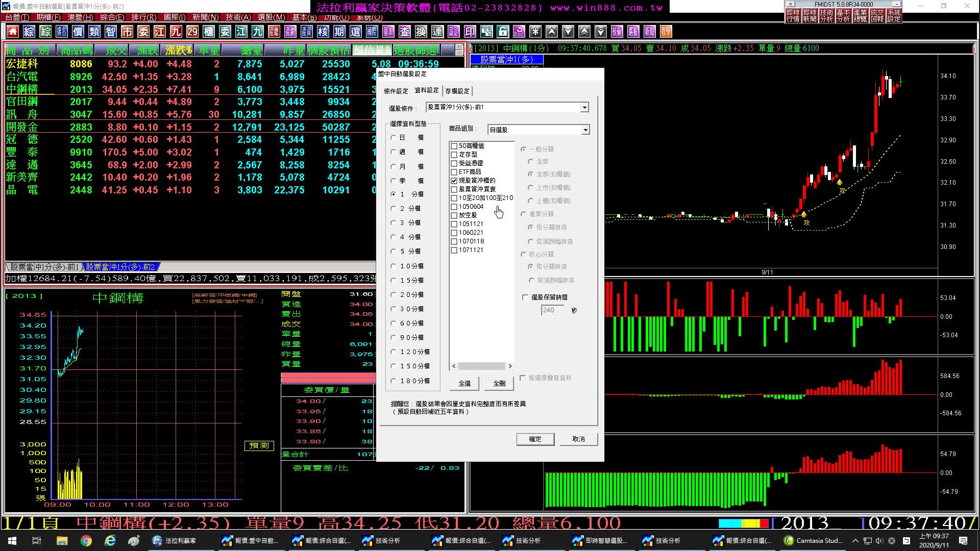This screenshot has height=551, width=980.
Task: Click the 查 lookup toolbar icon
Action: (x=405, y=32)
